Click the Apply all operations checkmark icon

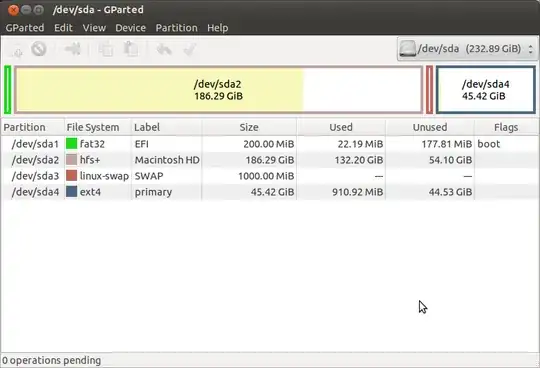(x=190, y=49)
